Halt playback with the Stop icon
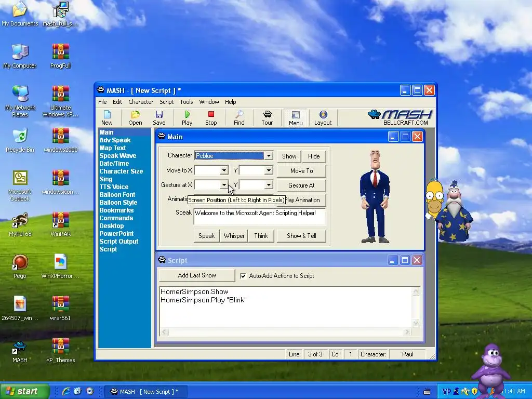 pyautogui.click(x=211, y=117)
